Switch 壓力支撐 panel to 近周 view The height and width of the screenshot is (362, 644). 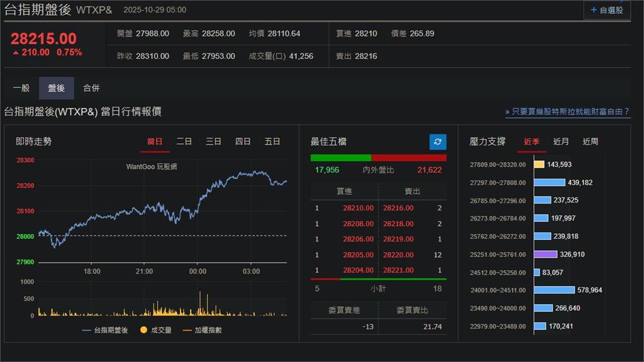(590, 141)
